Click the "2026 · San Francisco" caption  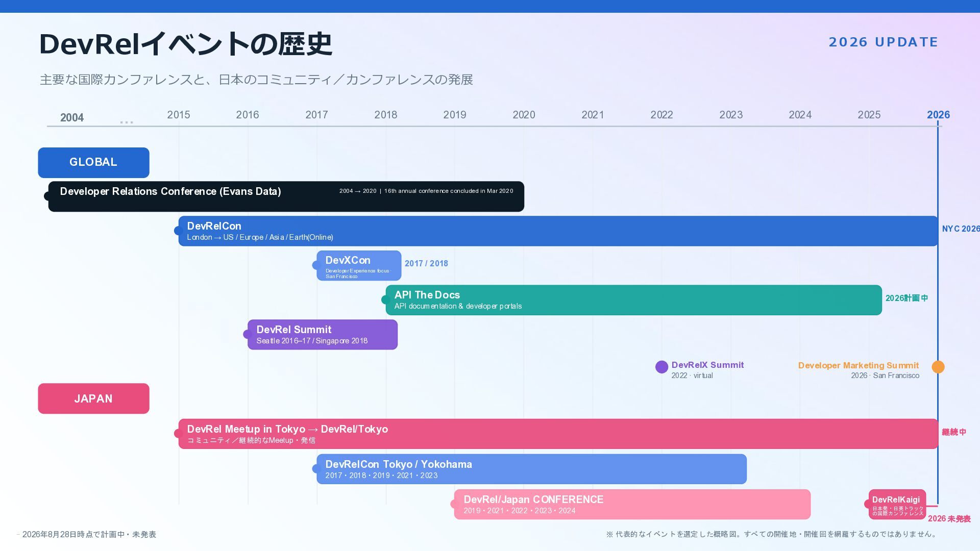pyautogui.click(x=885, y=375)
